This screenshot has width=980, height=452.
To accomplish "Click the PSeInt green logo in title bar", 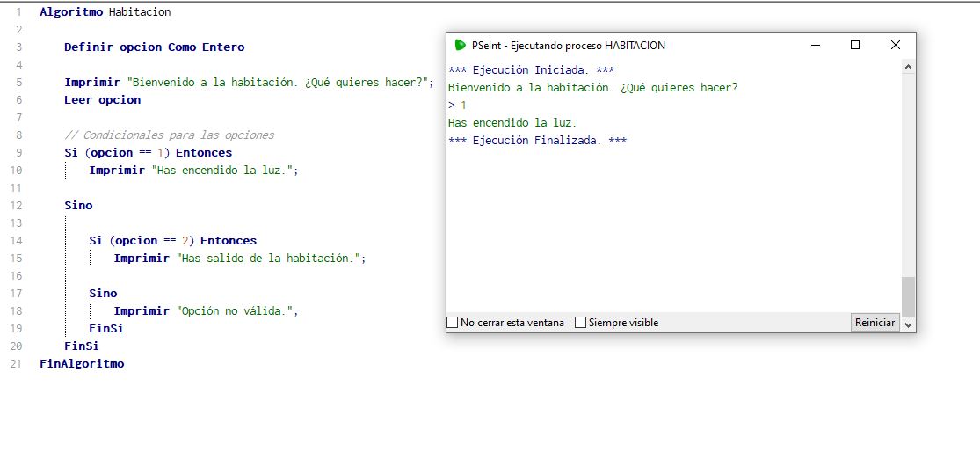I will point(461,45).
